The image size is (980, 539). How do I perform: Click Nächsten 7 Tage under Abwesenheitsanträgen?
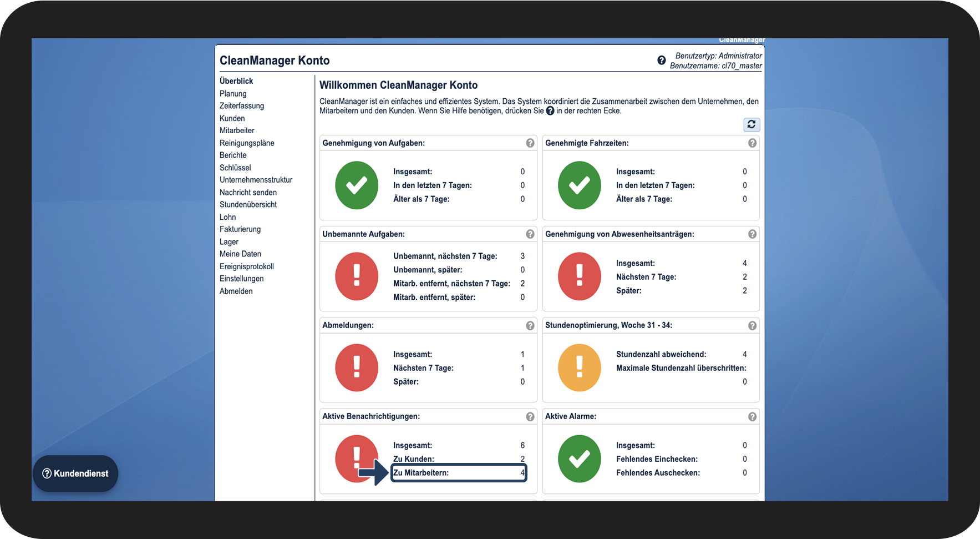[x=681, y=277]
